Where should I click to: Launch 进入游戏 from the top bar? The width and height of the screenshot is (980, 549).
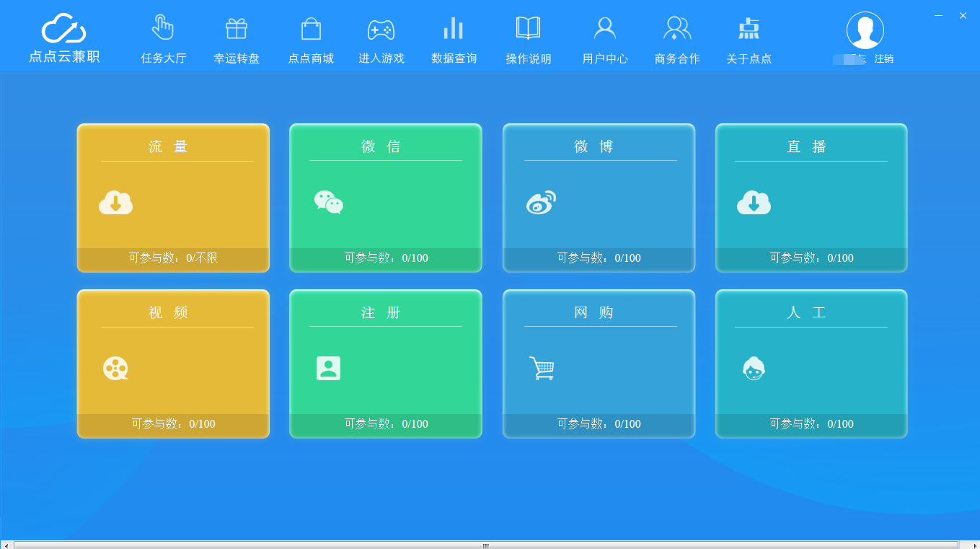tap(381, 40)
